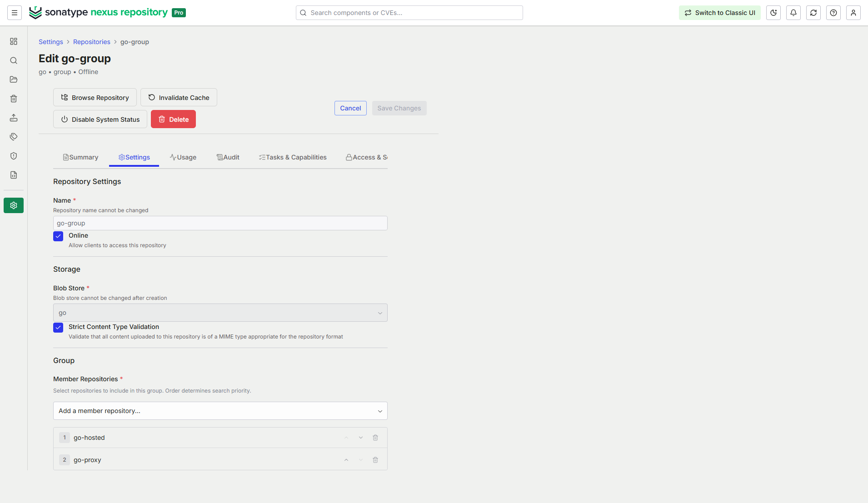
Task: Open browse folder icon in sidebar
Action: click(14, 80)
